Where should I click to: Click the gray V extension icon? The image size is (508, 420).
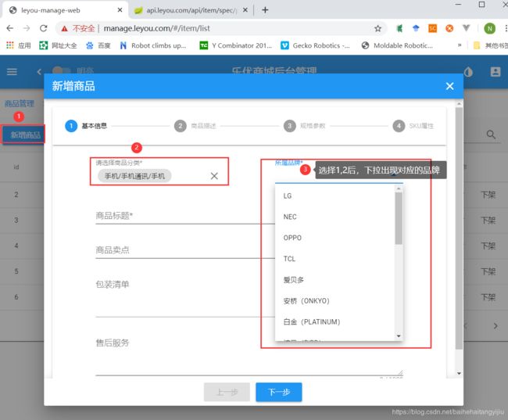(x=466, y=28)
